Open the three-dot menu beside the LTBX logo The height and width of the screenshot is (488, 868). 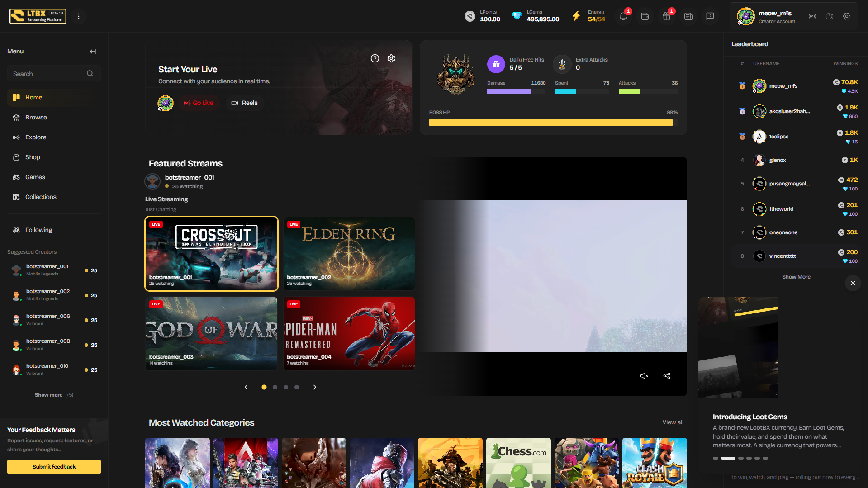79,16
